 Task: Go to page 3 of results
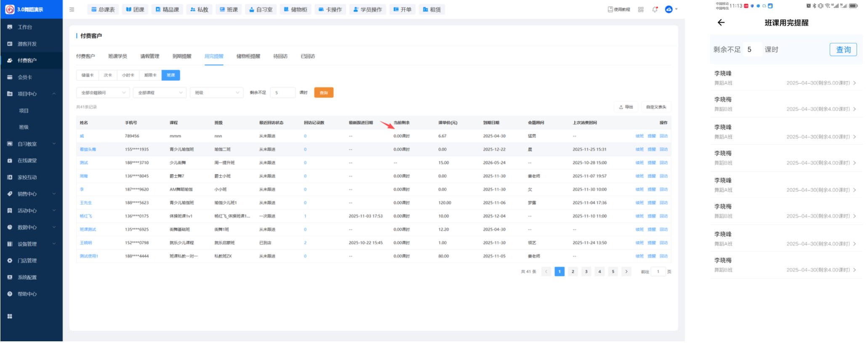(x=586, y=272)
